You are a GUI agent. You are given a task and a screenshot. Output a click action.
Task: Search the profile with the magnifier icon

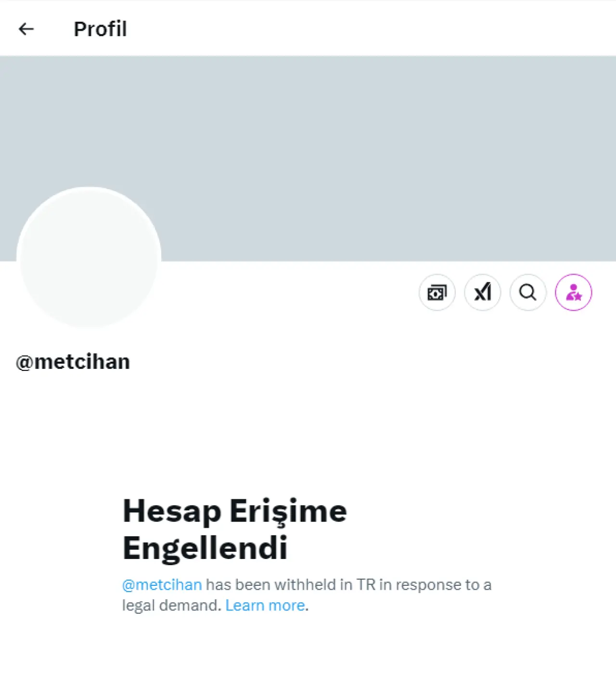528,292
